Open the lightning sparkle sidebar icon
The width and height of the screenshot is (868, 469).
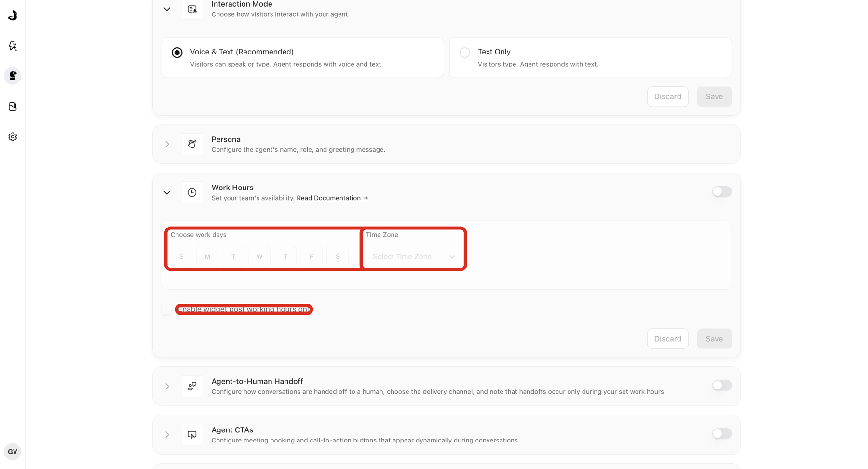coord(13,46)
